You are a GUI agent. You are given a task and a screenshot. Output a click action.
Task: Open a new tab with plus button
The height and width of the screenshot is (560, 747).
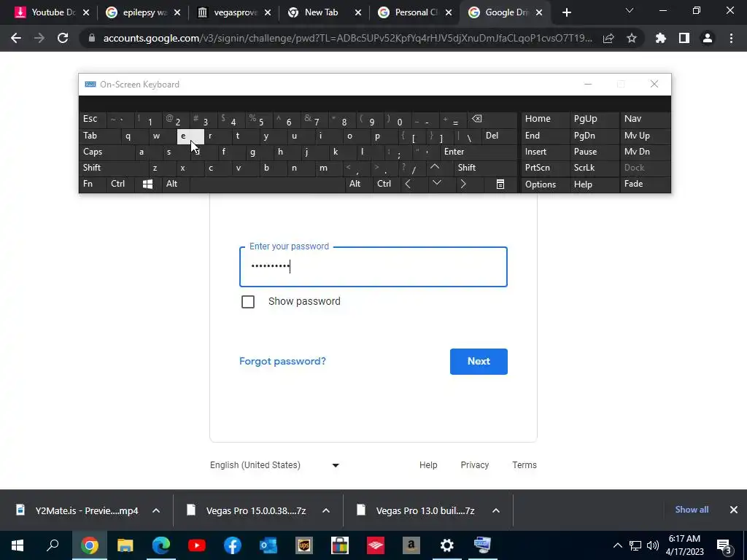(566, 12)
